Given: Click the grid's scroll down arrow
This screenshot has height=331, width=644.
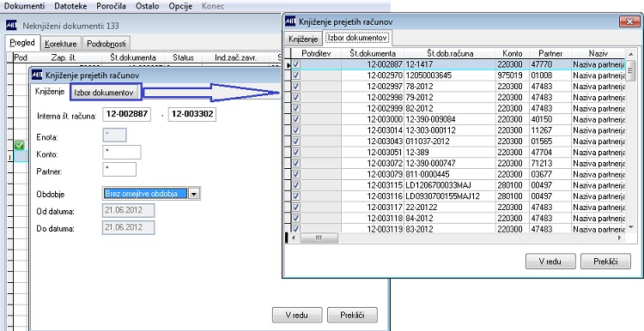Looking at the screenshot, I should click(x=630, y=227).
